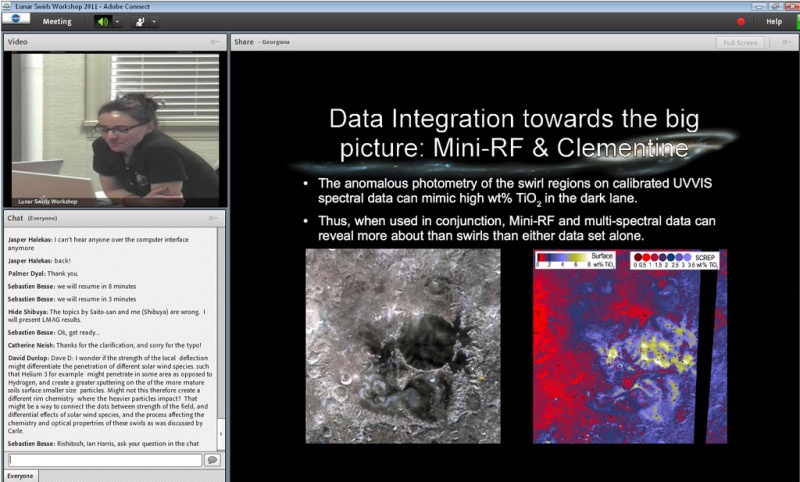Click the 'Lunar Swirls Workshop' video caption
Viewport: 800px width, 482px height.
point(47,201)
